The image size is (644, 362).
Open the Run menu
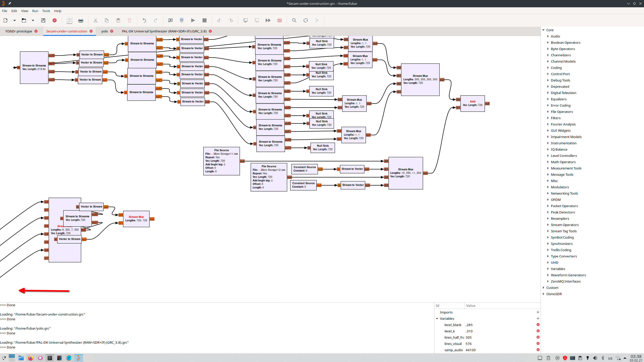pos(35,11)
